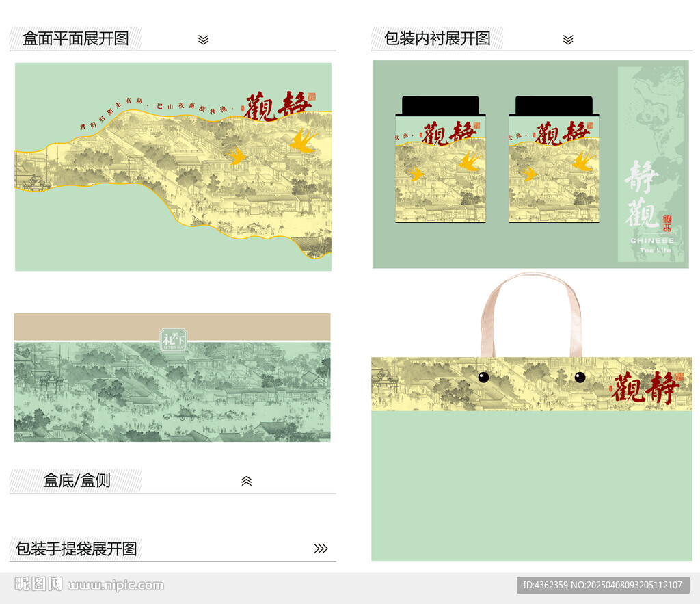Click the red seal stamp on box face
Viewport: 700px width, 604px height.
pyautogui.click(x=312, y=97)
